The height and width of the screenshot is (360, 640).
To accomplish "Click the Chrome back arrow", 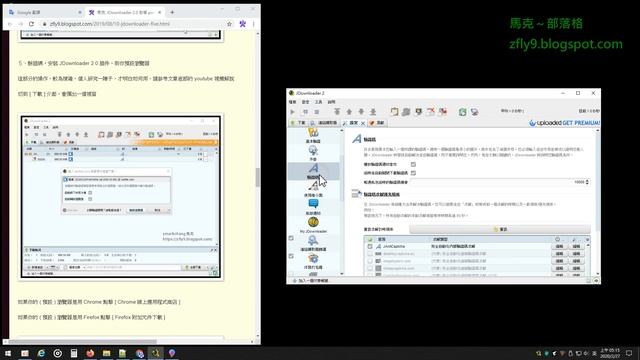I will tap(10, 24).
